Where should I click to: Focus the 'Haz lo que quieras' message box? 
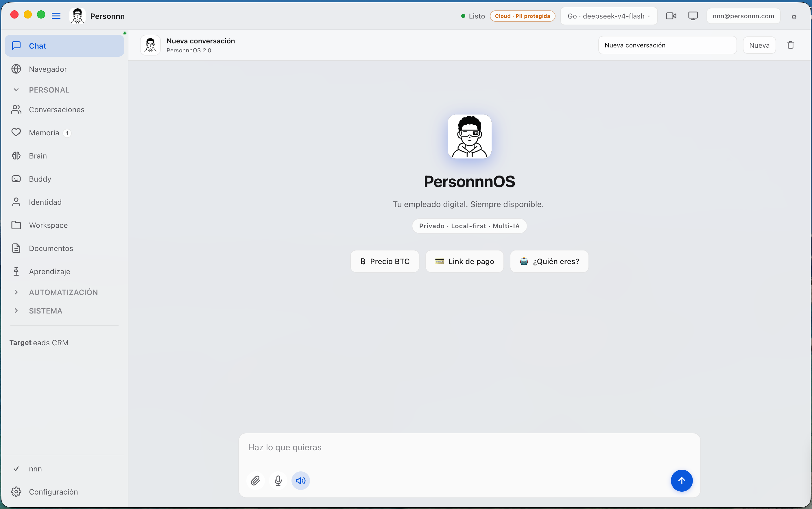point(469,448)
